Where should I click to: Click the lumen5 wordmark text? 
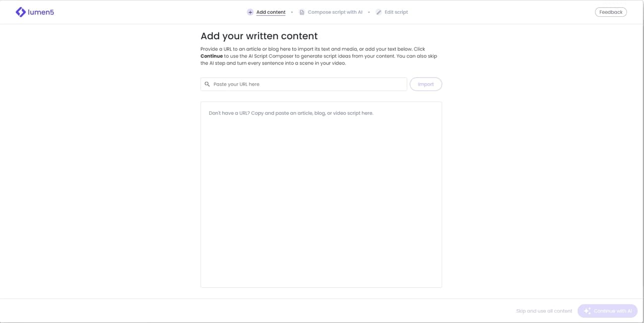[41, 12]
